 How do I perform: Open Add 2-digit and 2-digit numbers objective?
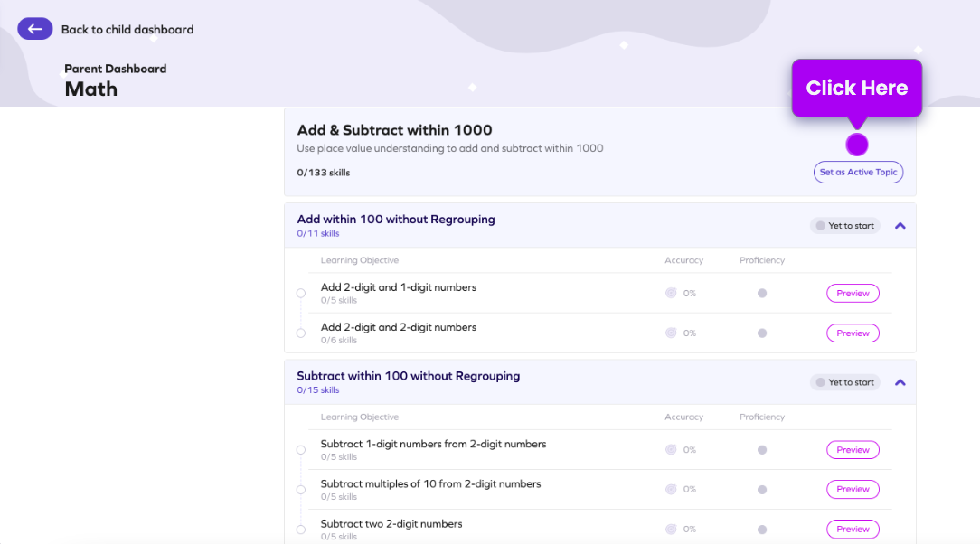(398, 327)
